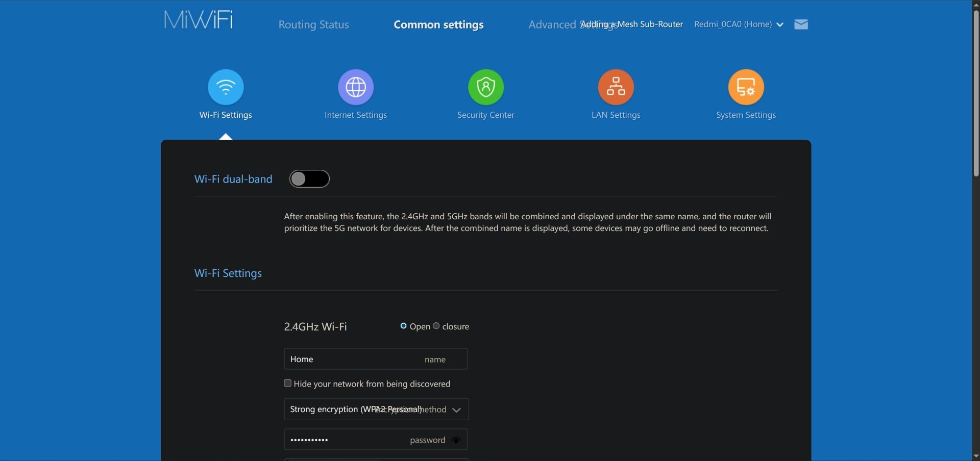
Task: Open the Redmi_0CA0 (Home) router dropdown
Action: 738,24
